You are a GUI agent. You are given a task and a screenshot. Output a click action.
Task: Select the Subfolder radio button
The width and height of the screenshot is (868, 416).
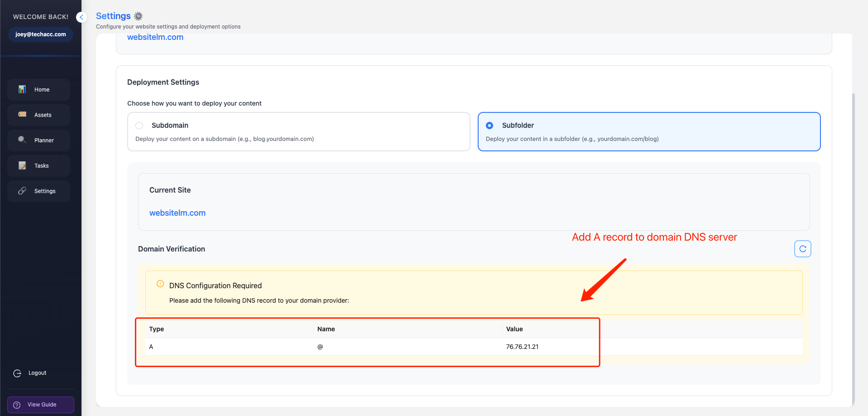489,126
